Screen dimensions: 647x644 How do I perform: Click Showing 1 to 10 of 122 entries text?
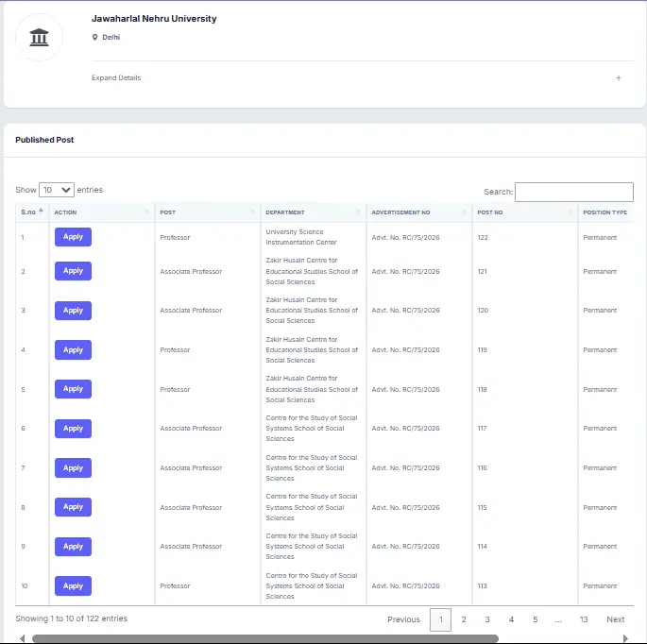[x=72, y=619]
